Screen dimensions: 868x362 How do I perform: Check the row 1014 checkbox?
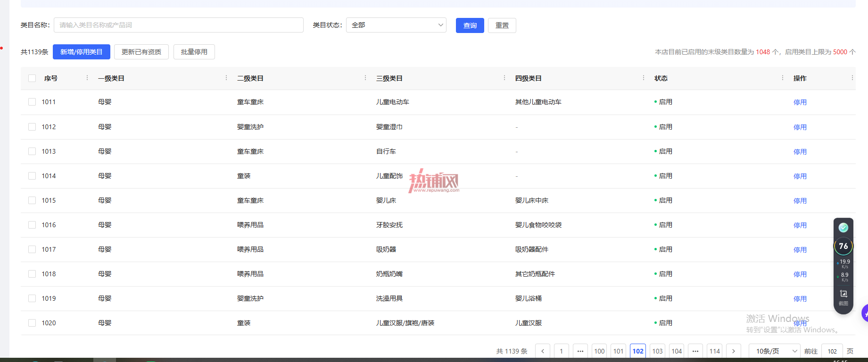pyautogui.click(x=32, y=176)
